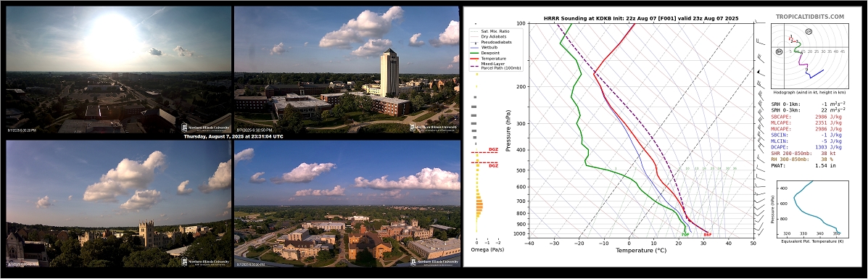Click the 86F surface temperature label
868x279 pixels.
pos(708,235)
